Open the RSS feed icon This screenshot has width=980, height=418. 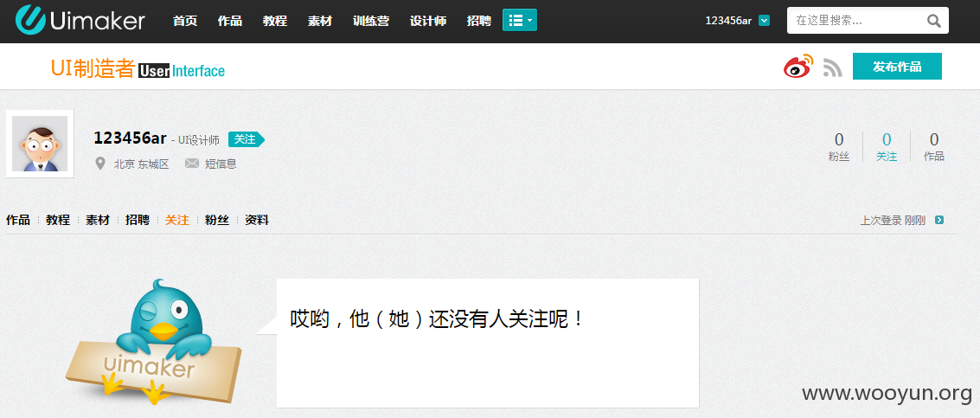coord(832,68)
